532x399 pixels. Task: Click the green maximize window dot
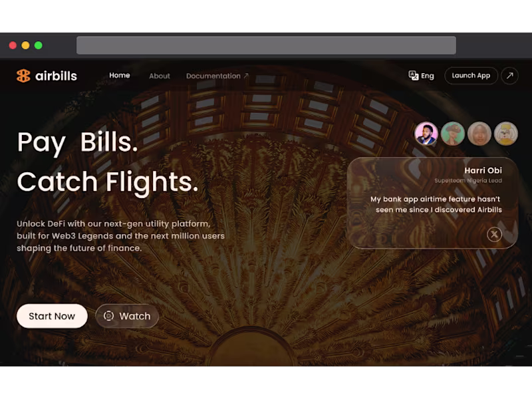pyautogui.click(x=39, y=45)
